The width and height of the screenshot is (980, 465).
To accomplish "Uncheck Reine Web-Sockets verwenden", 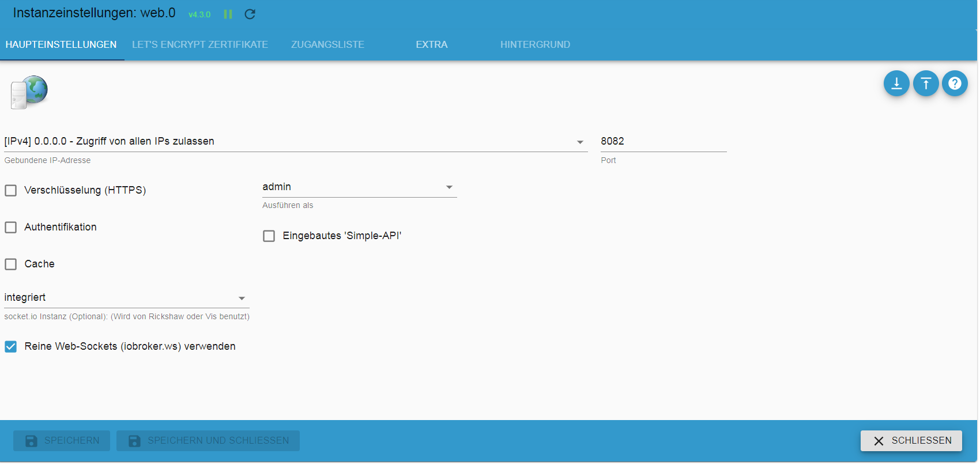I will pyautogui.click(x=11, y=346).
